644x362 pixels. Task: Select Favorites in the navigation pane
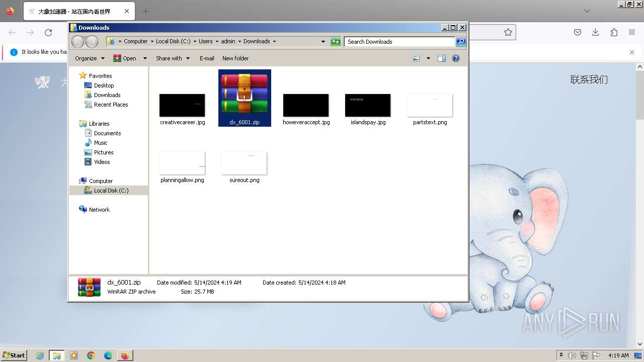(100, 76)
